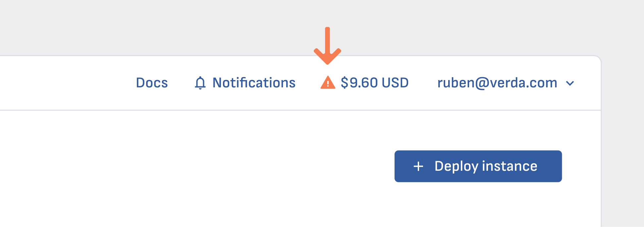
Task: Click the $9.60 amount in the header
Action: pos(359,83)
